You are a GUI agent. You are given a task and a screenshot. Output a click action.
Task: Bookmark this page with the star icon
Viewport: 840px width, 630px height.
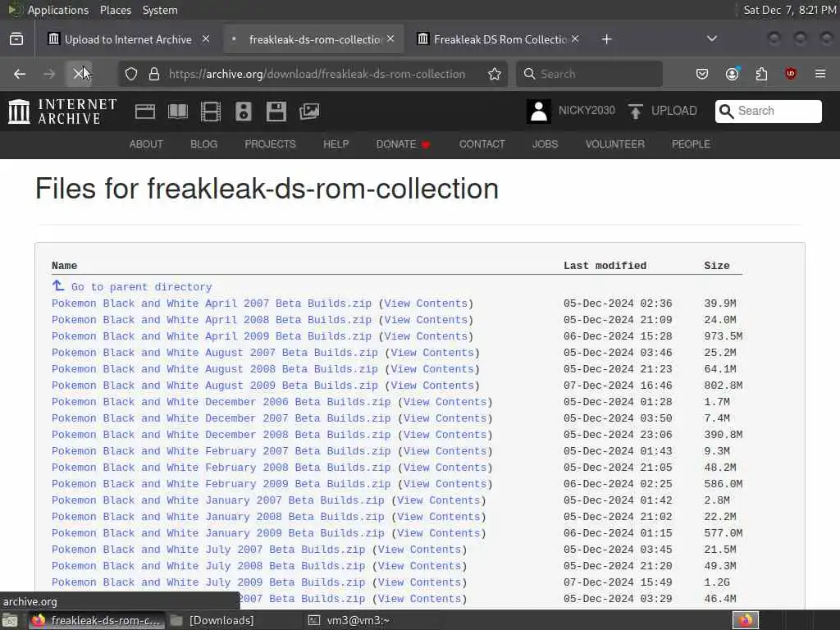pyautogui.click(x=495, y=74)
